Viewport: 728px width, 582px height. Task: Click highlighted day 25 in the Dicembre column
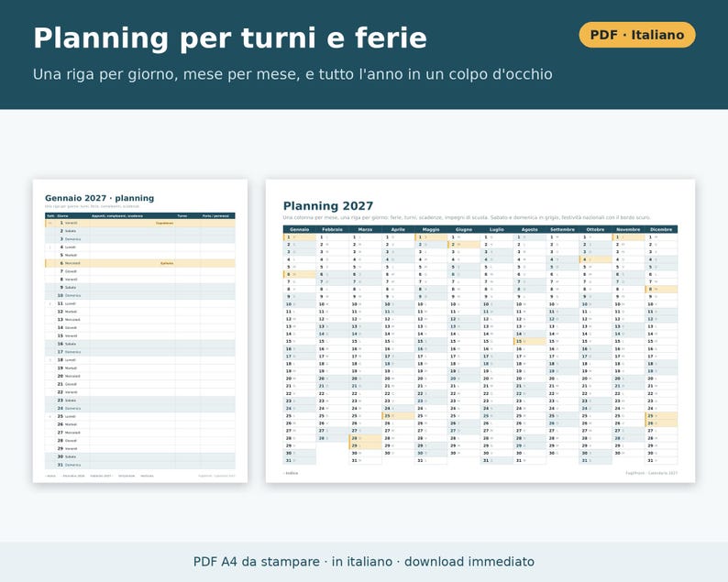[x=661, y=416]
